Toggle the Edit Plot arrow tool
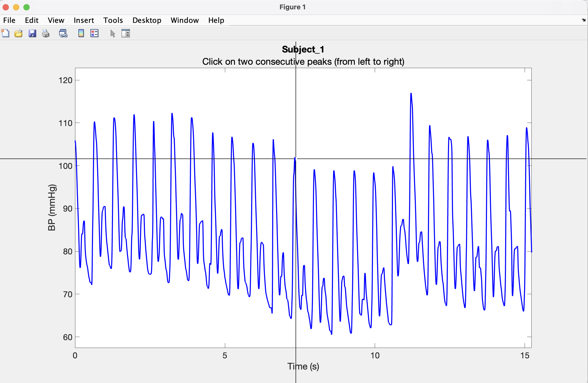The width and height of the screenshot is (588, 383). pos(113,33)
